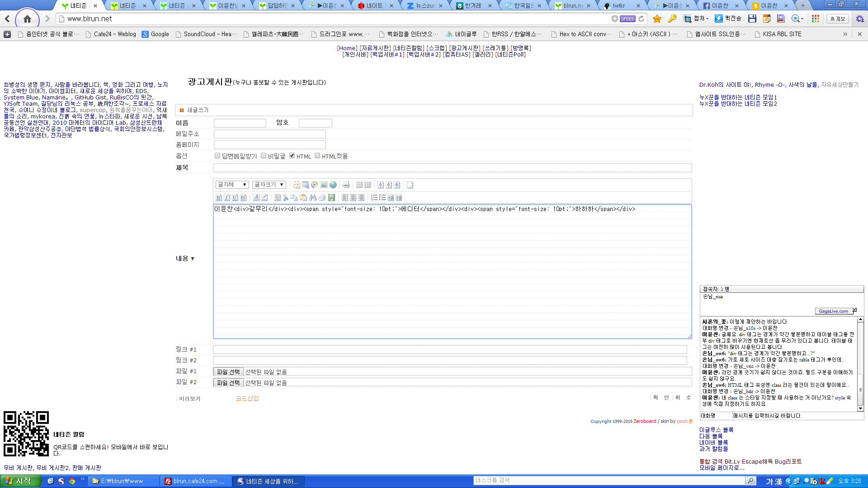
Task: Insert a hyperlink with the globe icon
Action: (333, 185)
